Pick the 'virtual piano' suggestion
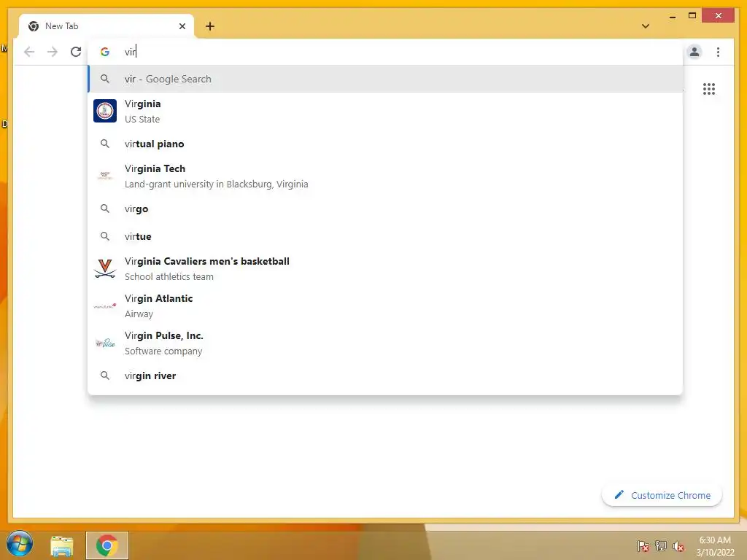Image resolution: width=747 pixels, height=560 pixels. coord(385,144)
